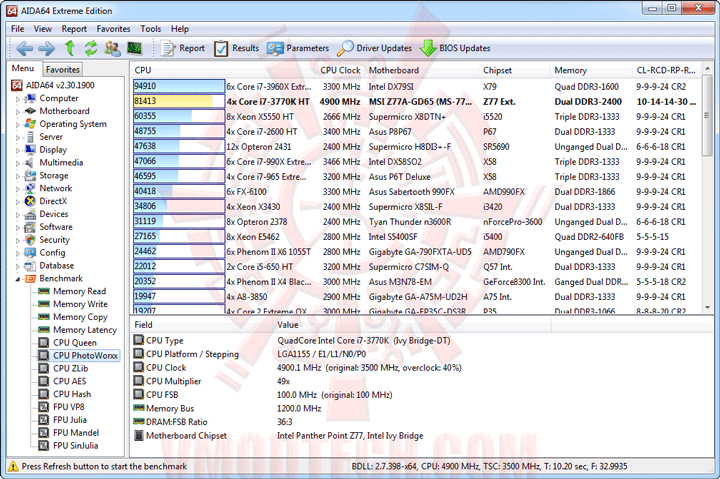Sort by the Chipset column header
The height and width of the screenshot is (479, 720).
(514, 70)
